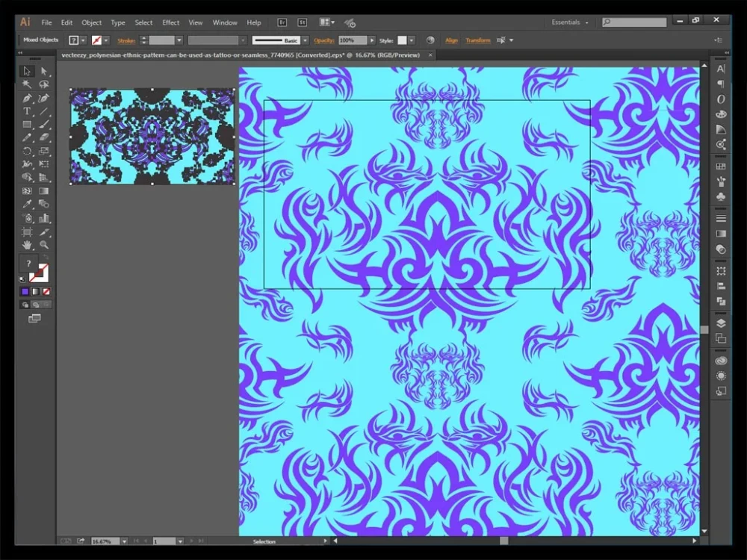Open the Window menu
The height and width of the screenshot is (560, 747).
pyautogui.click(x=225, y=22)
